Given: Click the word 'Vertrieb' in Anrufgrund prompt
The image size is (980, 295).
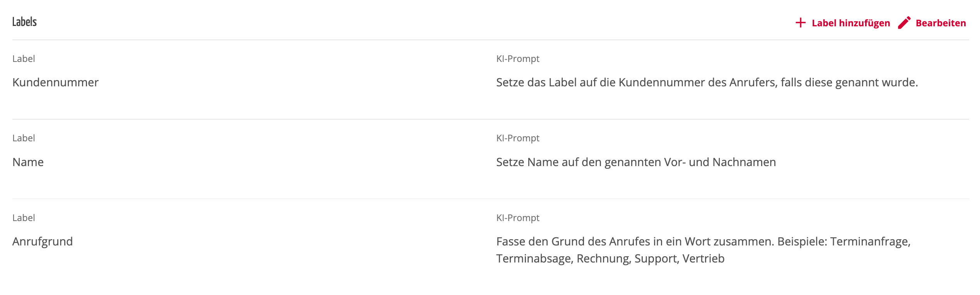Looking at the screenshot, I should 703,259.
